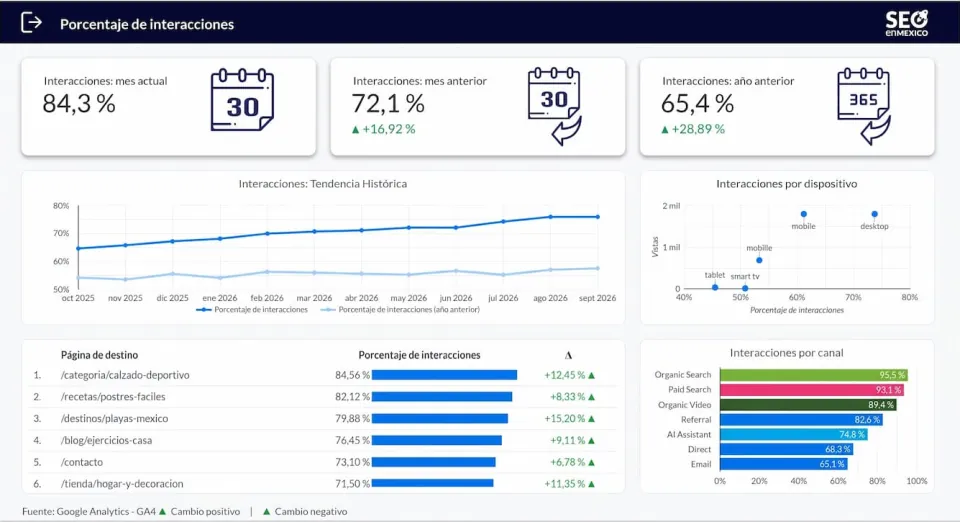Click the Porcentaje de interacciones page title

[x=147, y=24]
